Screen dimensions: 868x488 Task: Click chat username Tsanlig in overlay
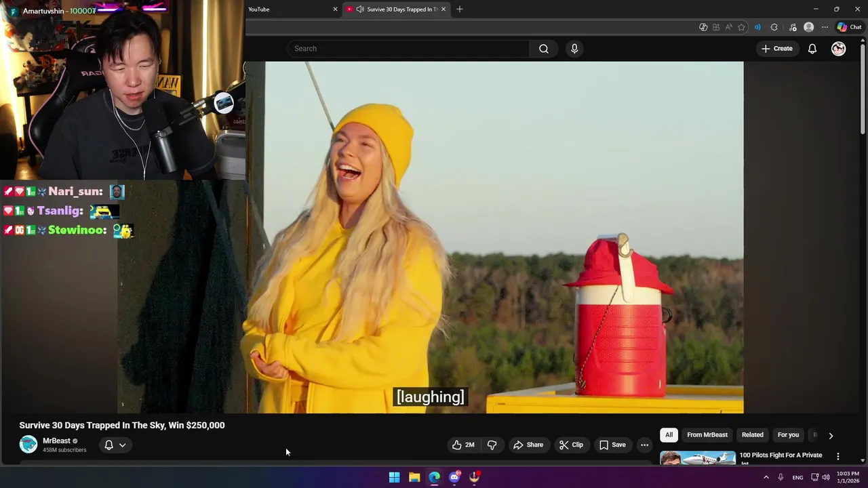point(60,211)
